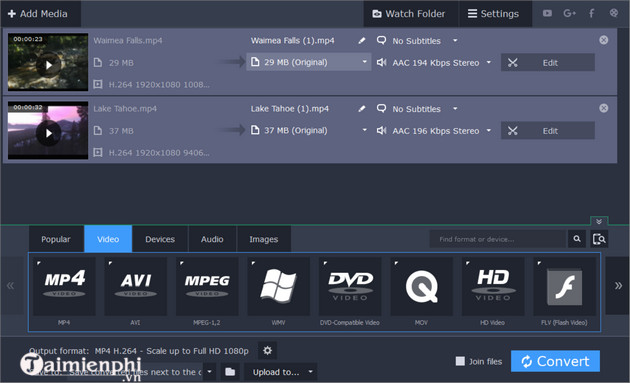The image size is (630, 383).
Task: Switch to the Devices tab
Action: (160, 239)
